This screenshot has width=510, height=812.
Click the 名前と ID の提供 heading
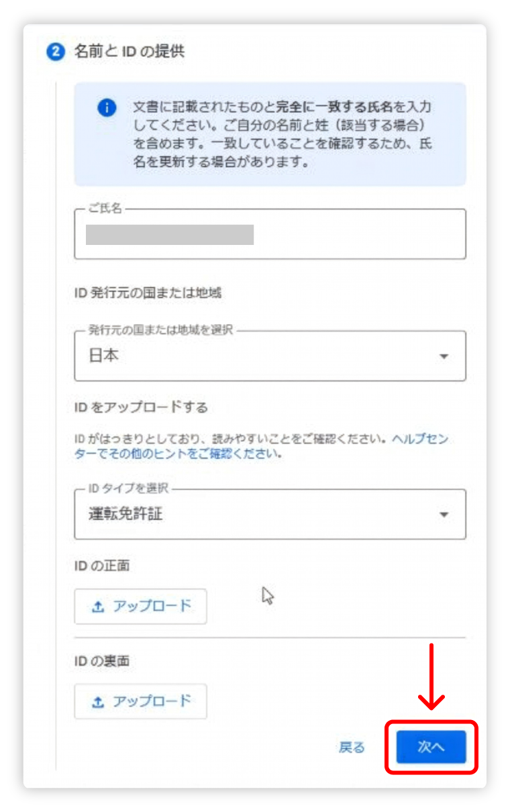click(x=129, y=52)
